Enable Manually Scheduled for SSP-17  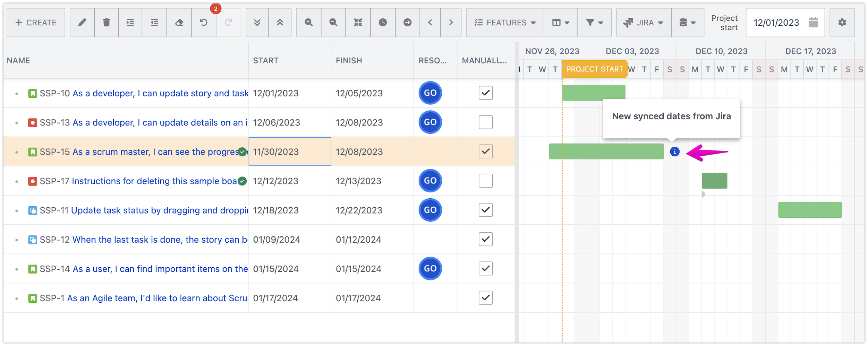(486, 181)
